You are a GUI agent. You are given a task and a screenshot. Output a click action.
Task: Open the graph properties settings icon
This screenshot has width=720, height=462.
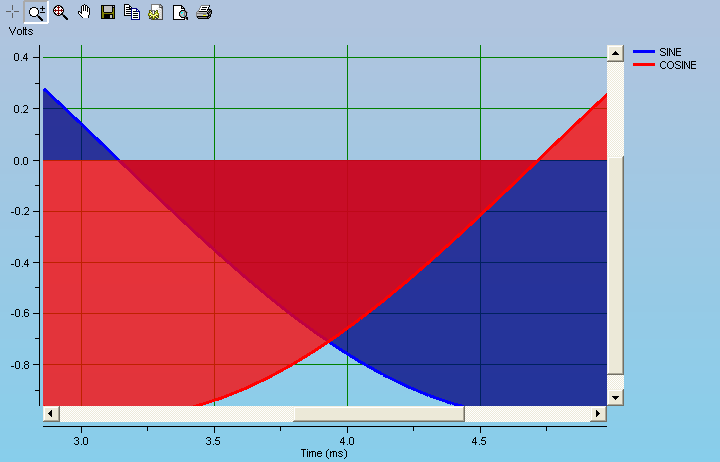[x=155, y=13]
